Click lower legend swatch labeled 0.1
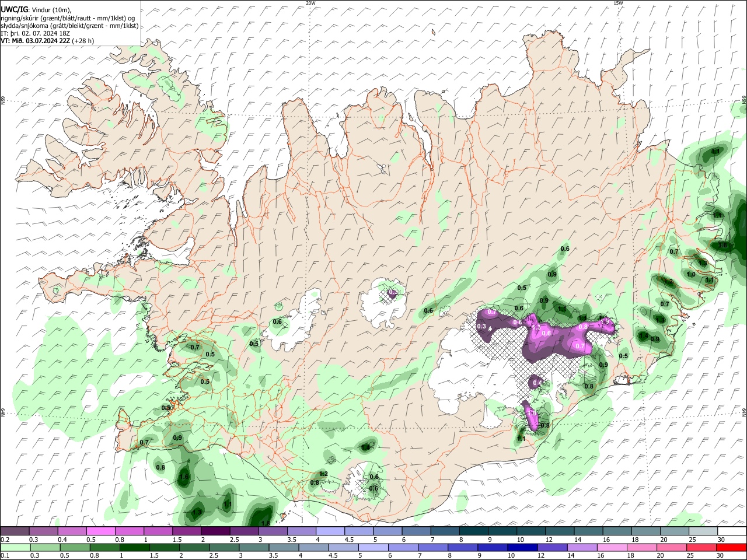This screenshot has height=560, width=747. 15,547
